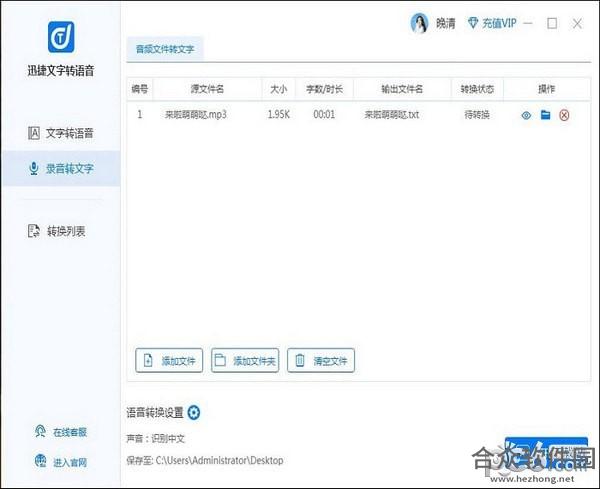Select the source file name 来啦萌萌哒.mp3

[196, 114]
